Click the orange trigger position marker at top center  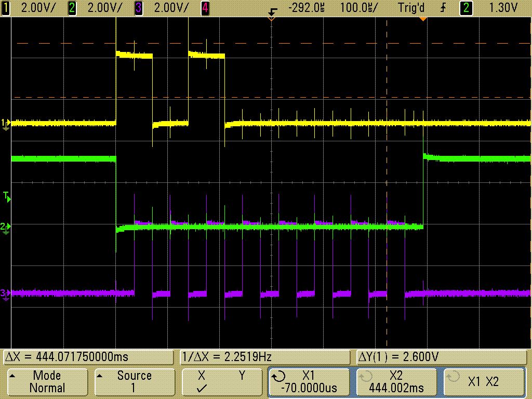pyautogui.click(x=271, y=19)
